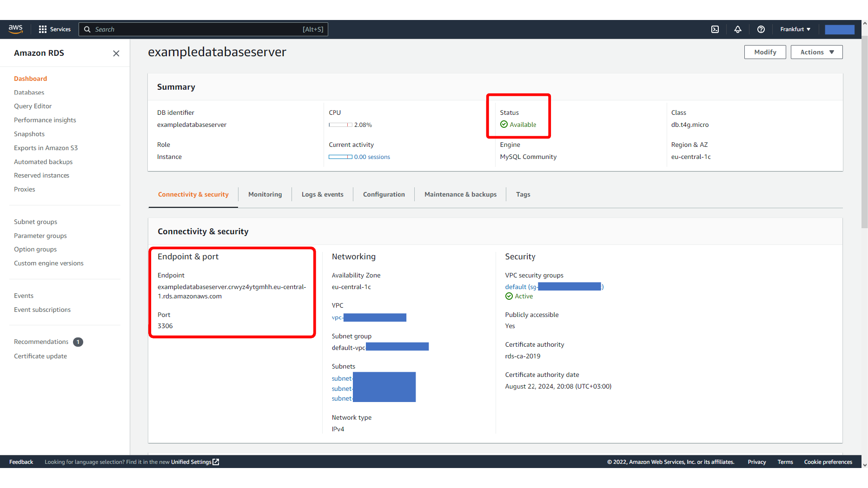
Task: Click the search magnifier icon
Action: pyautogui.click(x=87, y=29)
